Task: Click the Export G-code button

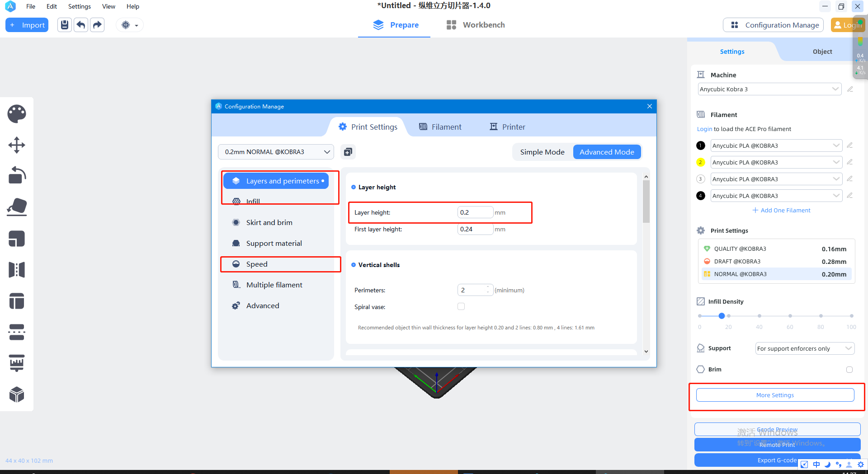Action: pyautogui.click(x=777, y=460)
